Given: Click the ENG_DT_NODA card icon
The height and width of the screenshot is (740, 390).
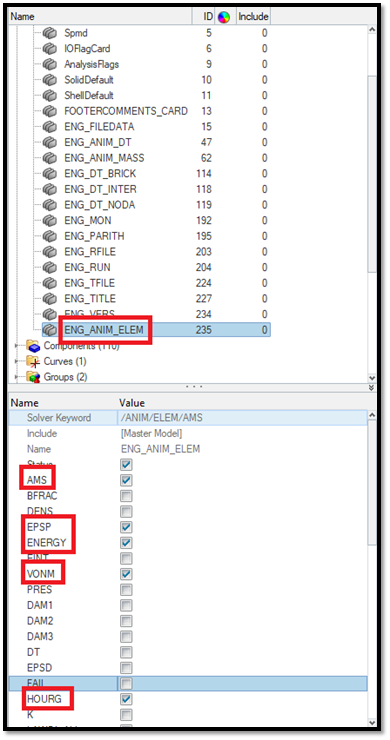Looking at the screenshot, I should click(x=50, y=205).
